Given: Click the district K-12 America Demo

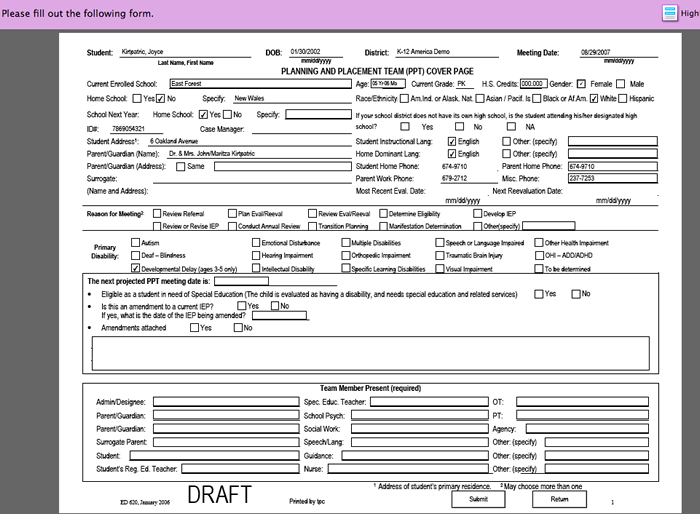Looking at the screenshot, I should pos(423,52).
